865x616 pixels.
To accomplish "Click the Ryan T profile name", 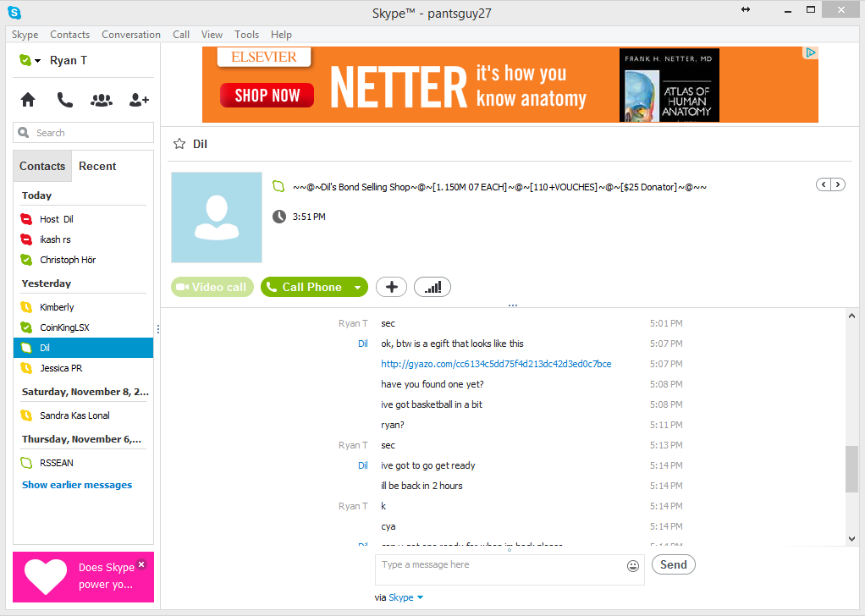I will [69, 60].
